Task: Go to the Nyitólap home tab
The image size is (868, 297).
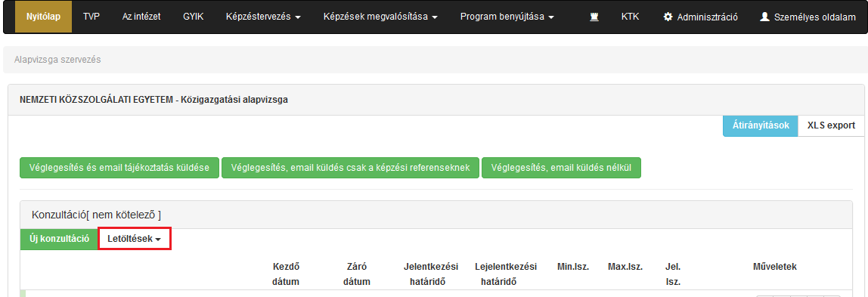Action: (43, 17)
